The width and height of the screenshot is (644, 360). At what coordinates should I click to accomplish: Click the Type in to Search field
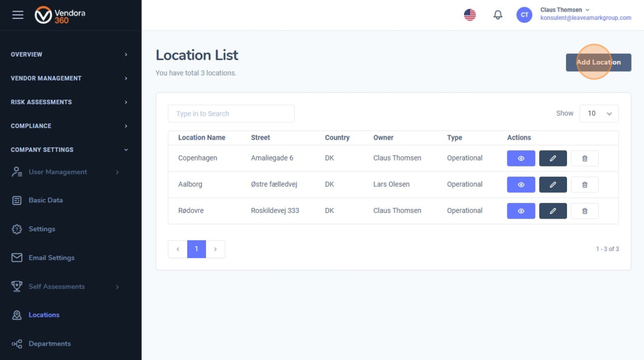pyautogui.click(x=231, y=114)
